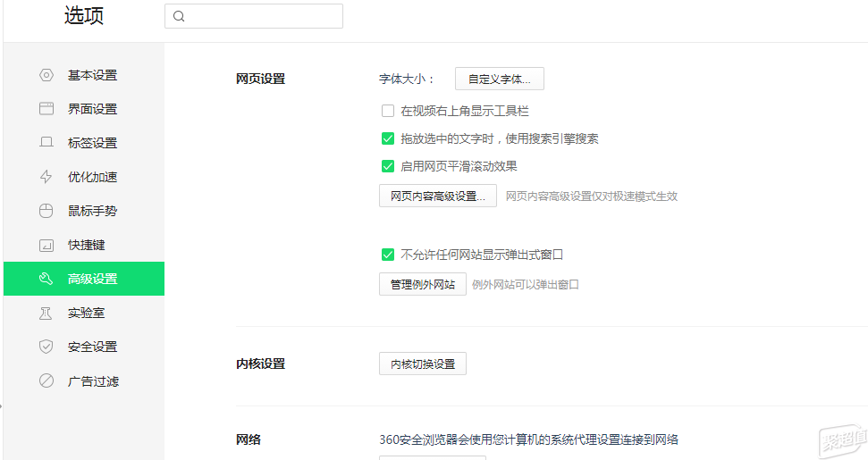The image size is (868, 460).
Task: Click the 实验室 flask icon
Action: point(46,313)
